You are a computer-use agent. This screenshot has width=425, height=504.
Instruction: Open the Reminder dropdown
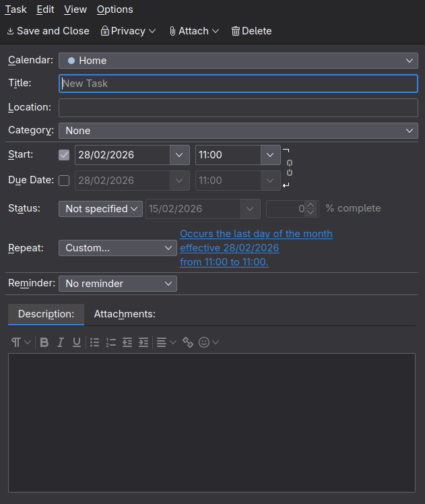pos(118,284)
